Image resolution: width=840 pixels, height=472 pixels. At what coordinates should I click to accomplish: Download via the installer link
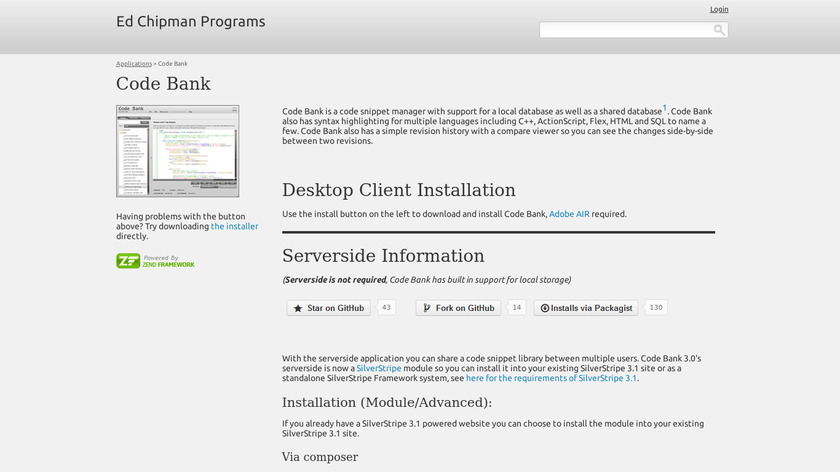[234, 226]
